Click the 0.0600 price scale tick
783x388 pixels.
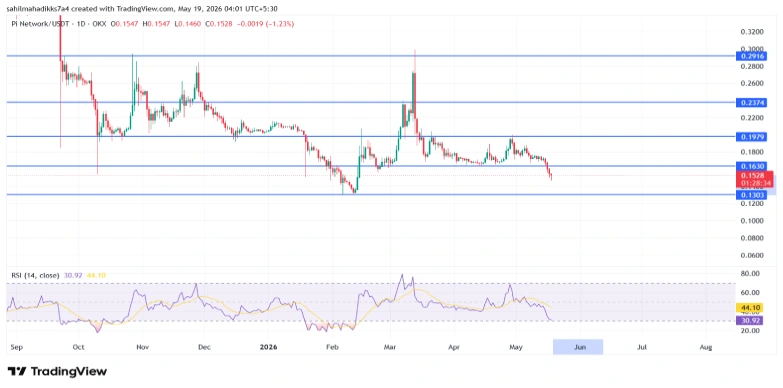(x=751, y=255)
